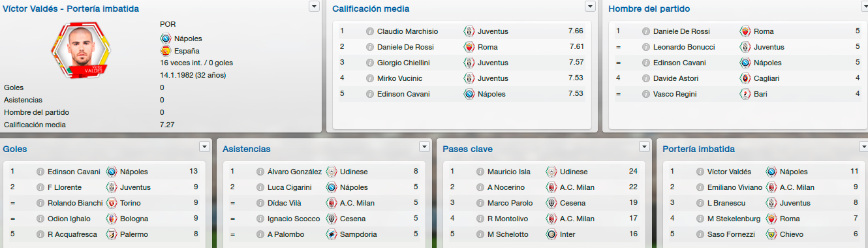868x248 pixels.
Task: Click the Chievo badge next to Saso Fornezzi
Action: [771, 235]
